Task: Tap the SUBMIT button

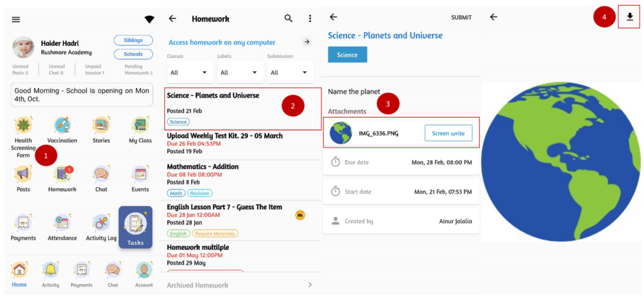Action: click(x=461, y=18)
